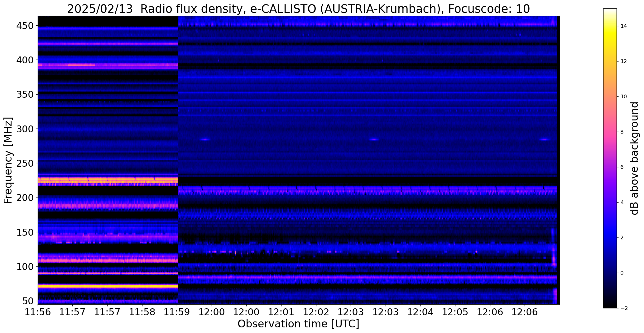Click the 'Frequency [MHz]' y-axis label
This screenshot has height=333, width=644.
[8, 160]
